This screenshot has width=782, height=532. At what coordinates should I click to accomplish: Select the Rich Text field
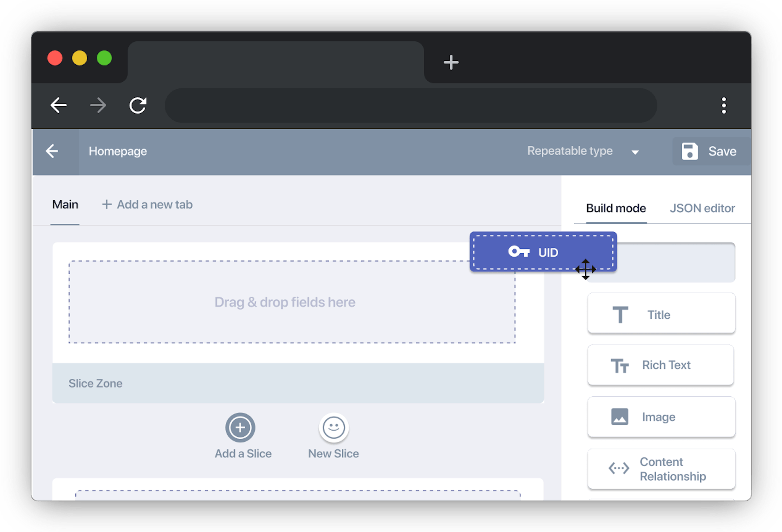click(661, 365)
